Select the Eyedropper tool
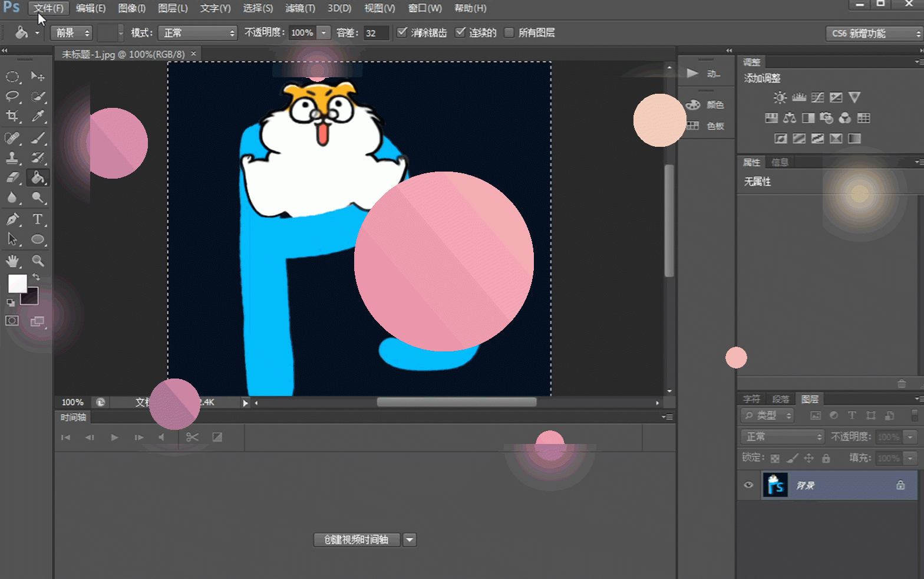924x579 pixels. (38, 116)
